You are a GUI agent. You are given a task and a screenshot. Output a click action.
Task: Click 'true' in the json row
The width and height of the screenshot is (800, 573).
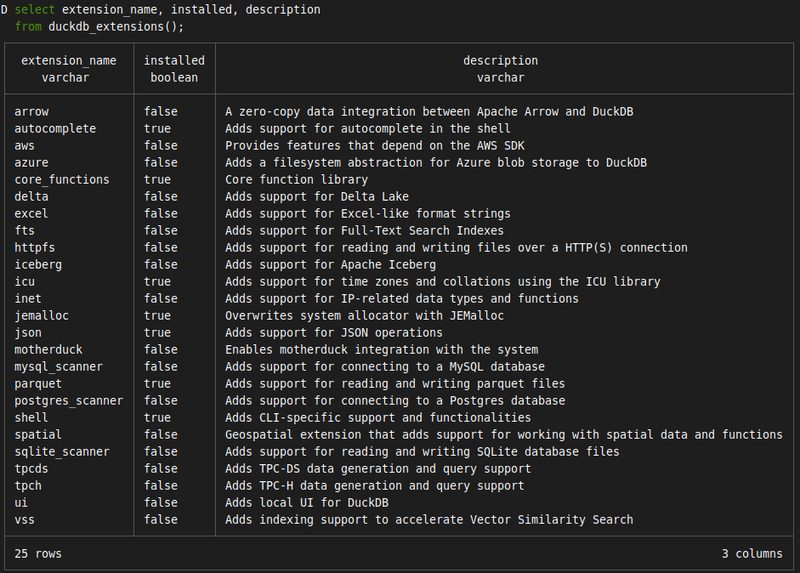(x=157, y=333)
